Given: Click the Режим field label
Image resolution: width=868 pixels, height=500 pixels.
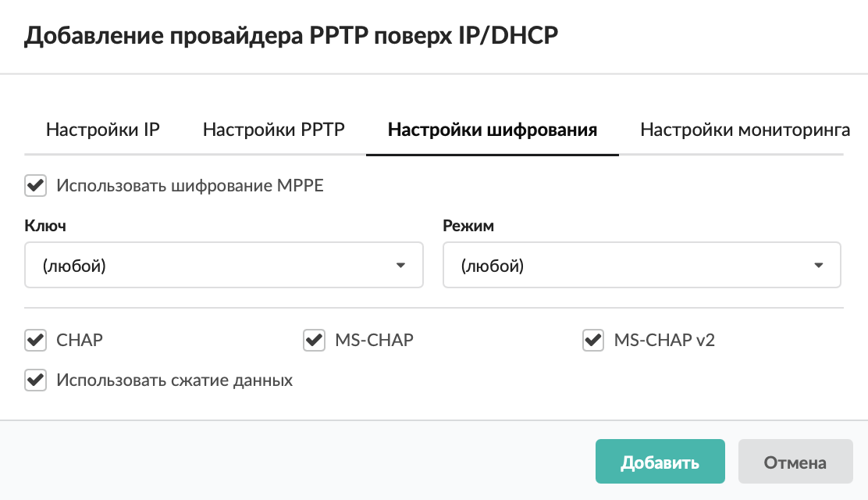Looking at the screenshot, I should (x=468, y=227).
